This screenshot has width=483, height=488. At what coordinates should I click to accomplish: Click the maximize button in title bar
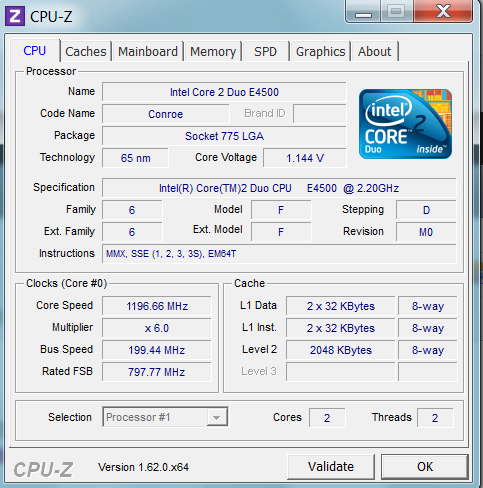396,12
